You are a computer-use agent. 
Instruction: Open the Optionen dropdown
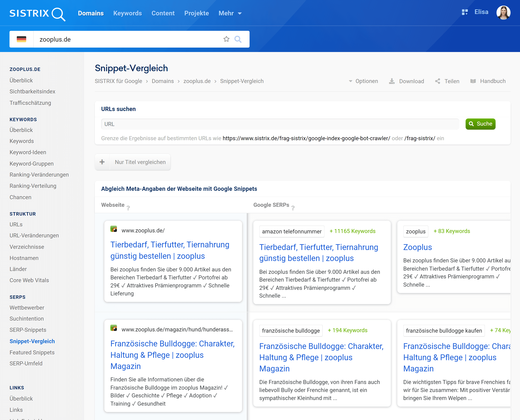click(x=363, y=81)
